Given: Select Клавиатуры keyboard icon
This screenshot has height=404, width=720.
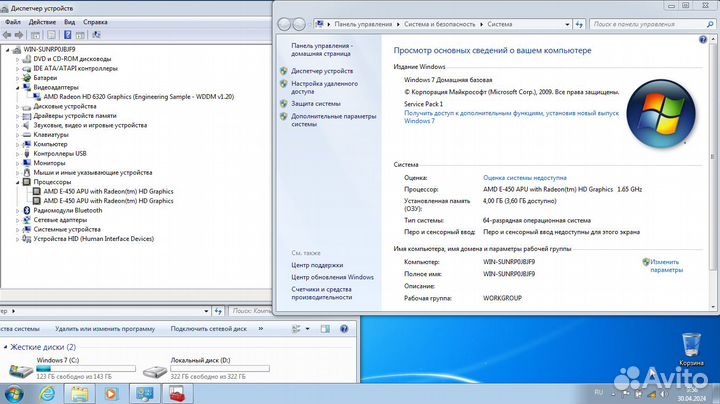Looking at the screenshot, I should coord(27,135).
